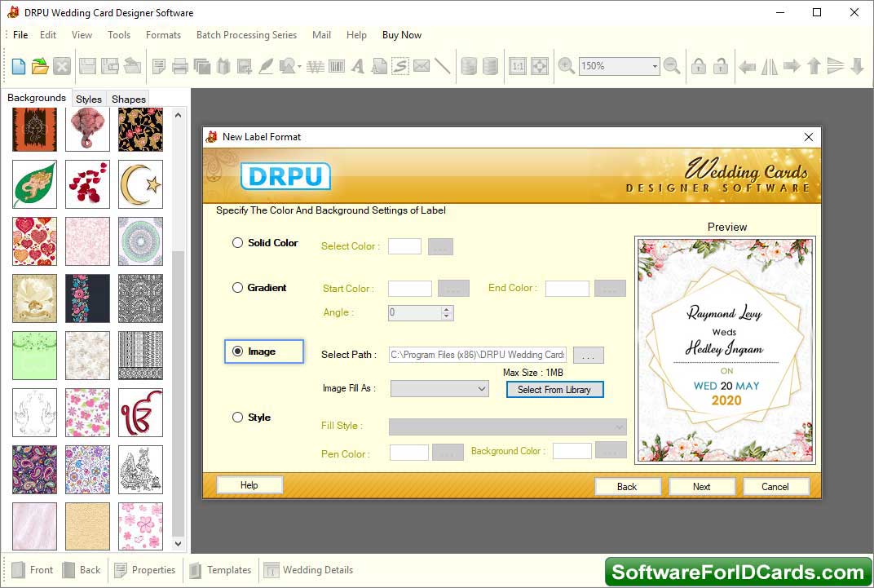874x588 pixels.
Task: Open the Templates bottom bar button
Action: (220, 569)
